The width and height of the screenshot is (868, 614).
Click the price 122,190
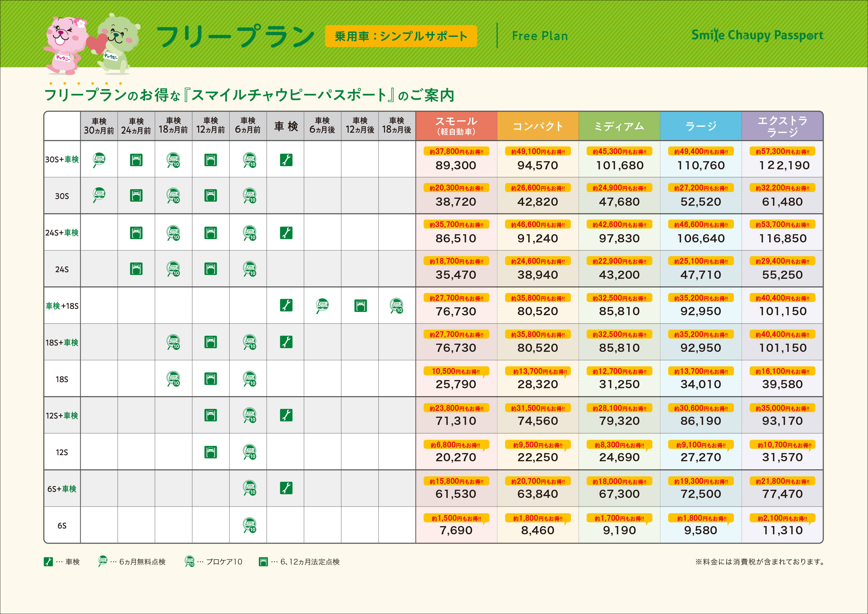click(784, 165)
